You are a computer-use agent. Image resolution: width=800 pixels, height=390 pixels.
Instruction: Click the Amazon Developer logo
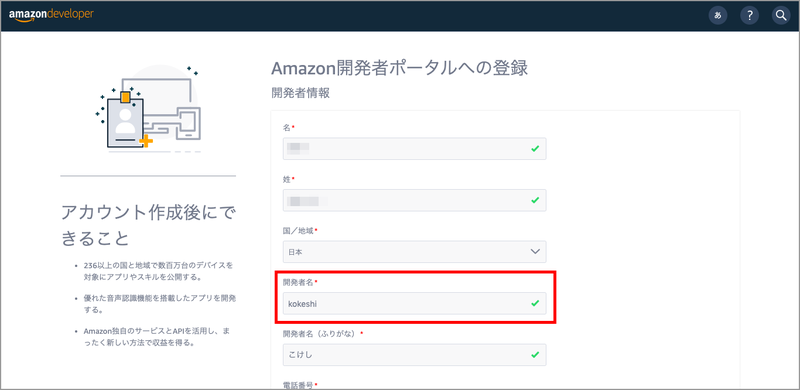(51, 15)
